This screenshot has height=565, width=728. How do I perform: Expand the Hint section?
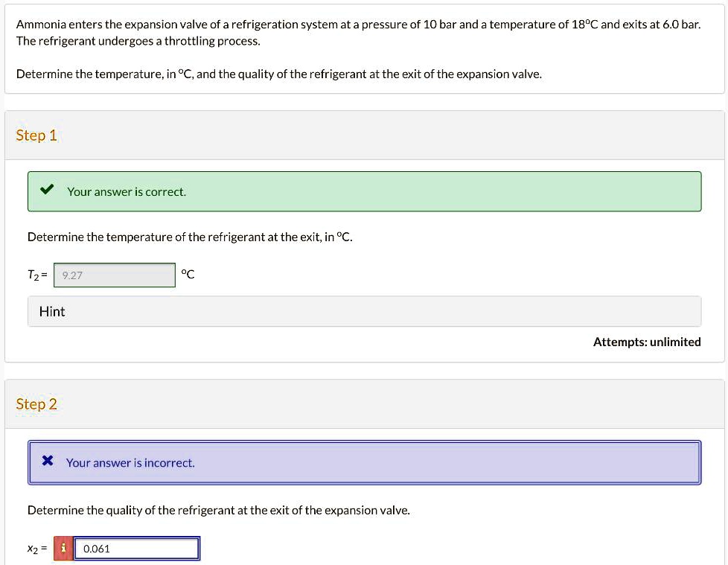[x=365, y=311]
